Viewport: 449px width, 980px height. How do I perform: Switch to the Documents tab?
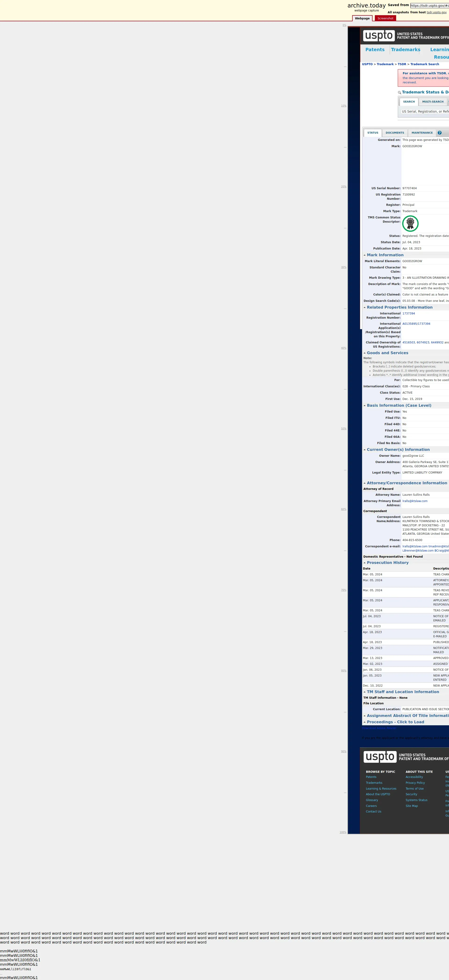(395, 133)
